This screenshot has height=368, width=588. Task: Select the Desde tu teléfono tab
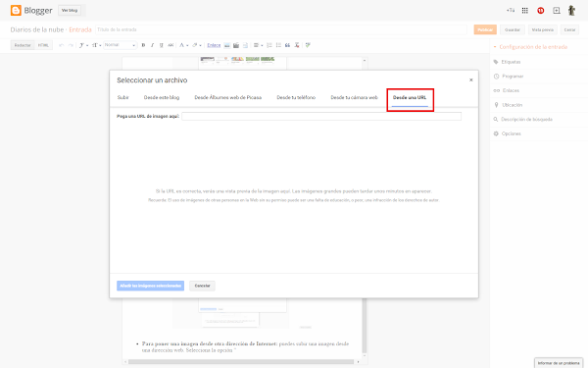point(296,97)
